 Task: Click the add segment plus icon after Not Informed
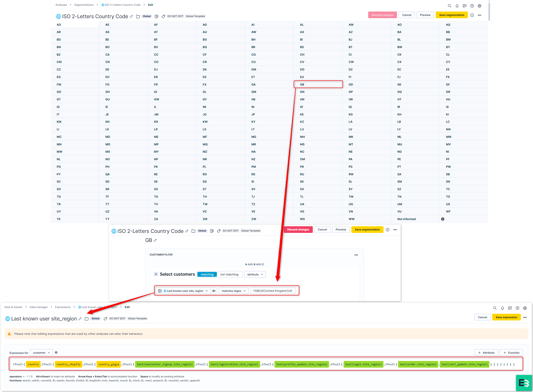click(442, 219)
